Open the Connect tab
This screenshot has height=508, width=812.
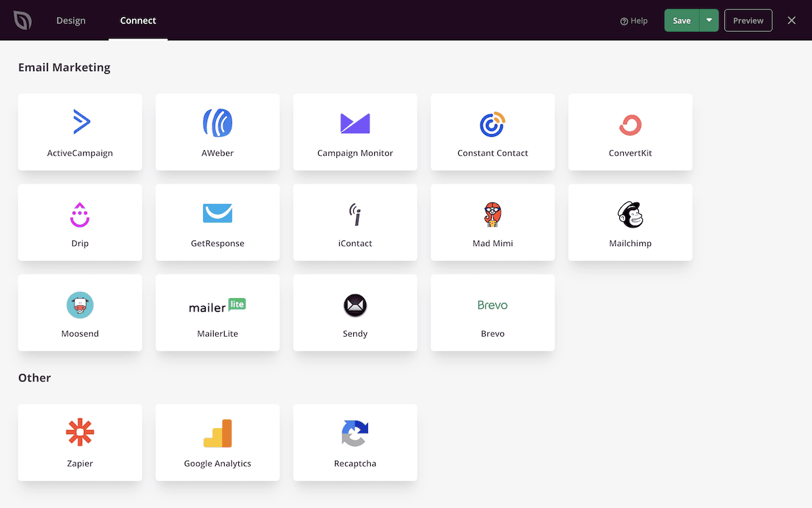(138, 20)
